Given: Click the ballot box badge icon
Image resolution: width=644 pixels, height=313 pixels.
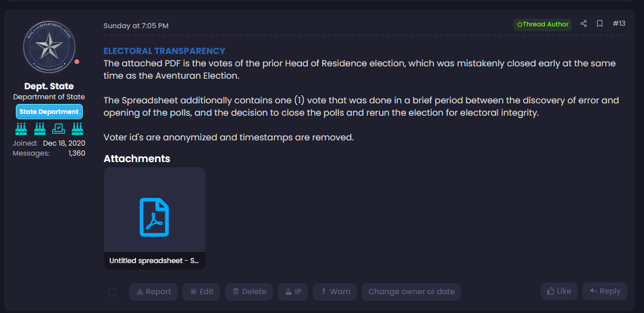Looking at the screenshot, I should (x=59, y=129).
